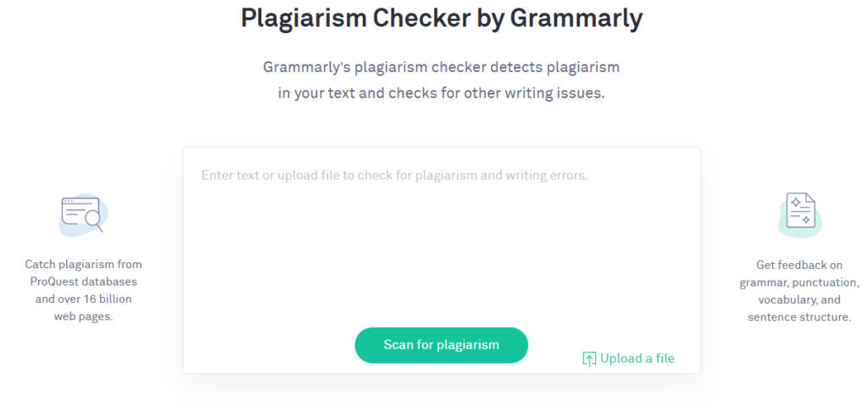The height and width of the screenshot is (403, 868).
Task: Click the upload arrow icon
Action: [589, 359]
